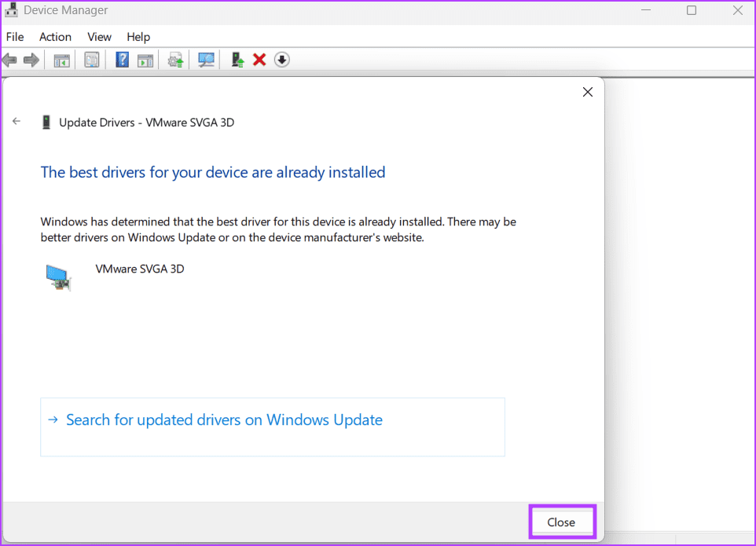Click the Help icon in the toolbar
Screen dimensions: 756x546
click(x=122, y=60)
